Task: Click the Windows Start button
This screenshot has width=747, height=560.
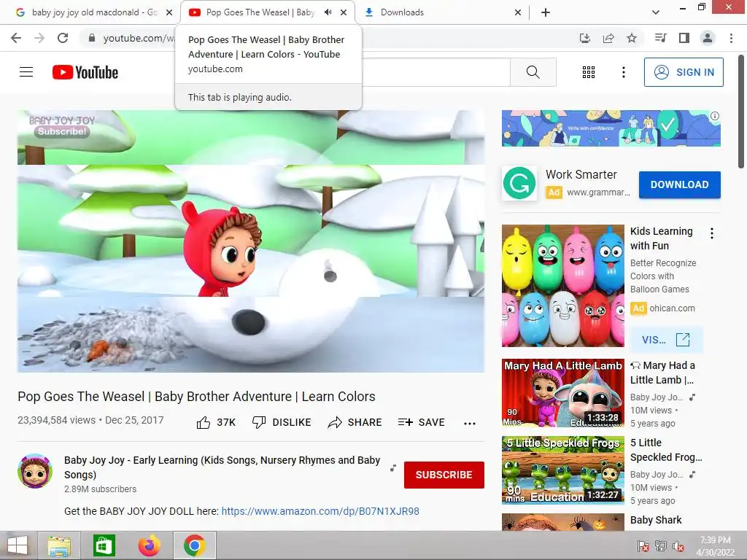Action: click(x=18, y=545)
